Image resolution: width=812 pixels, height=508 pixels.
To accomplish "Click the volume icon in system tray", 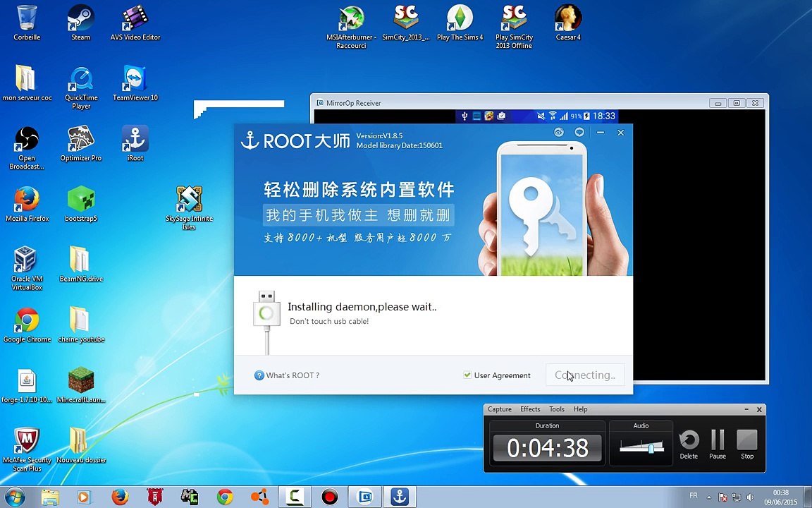I will (750, 497).
